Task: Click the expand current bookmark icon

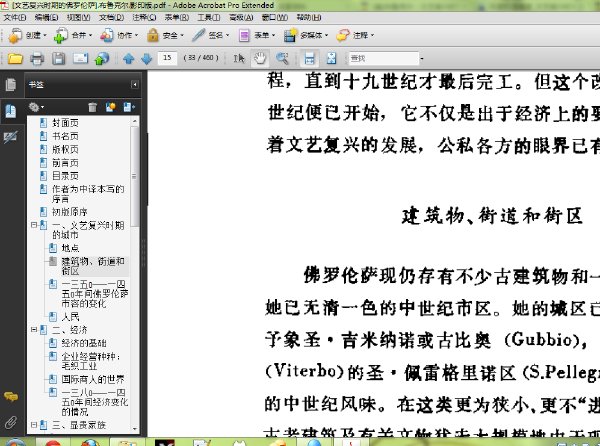Action: click(129, 107)
